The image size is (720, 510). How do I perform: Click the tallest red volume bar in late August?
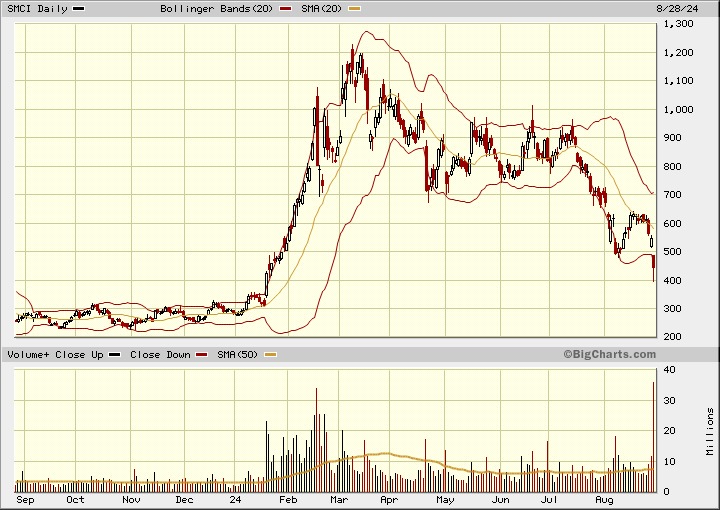tap(653, 437)
